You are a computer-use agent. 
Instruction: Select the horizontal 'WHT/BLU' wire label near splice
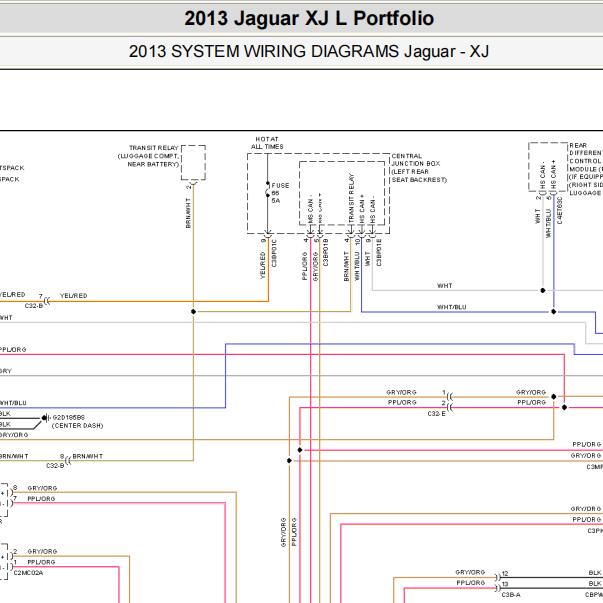pyautogui.click(x=451, y=307)
